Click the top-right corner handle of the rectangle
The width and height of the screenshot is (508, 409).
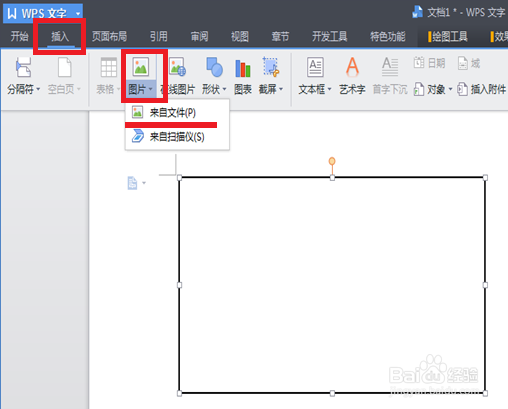[x=485, y=178]
